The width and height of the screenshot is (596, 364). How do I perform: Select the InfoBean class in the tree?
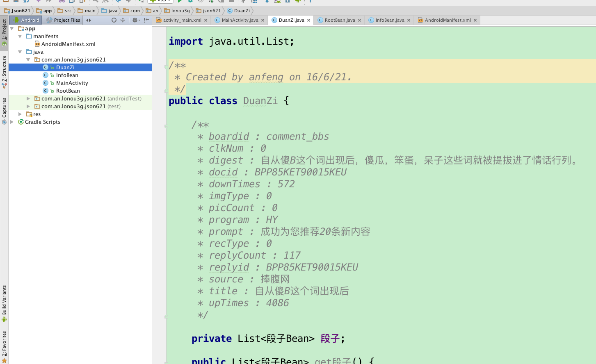(x=67, y=75)
